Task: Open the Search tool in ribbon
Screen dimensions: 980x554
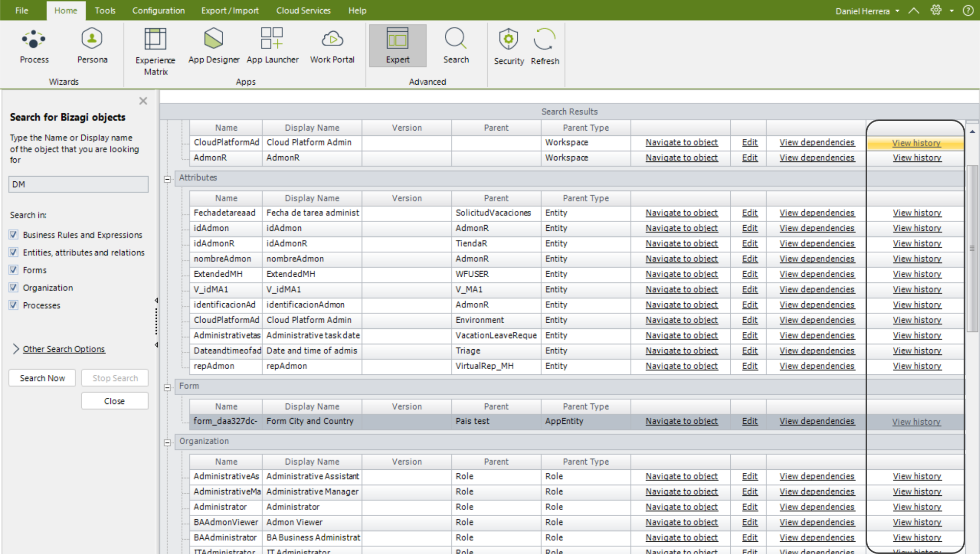Action: pyautogui.click(x=456, y=46)
